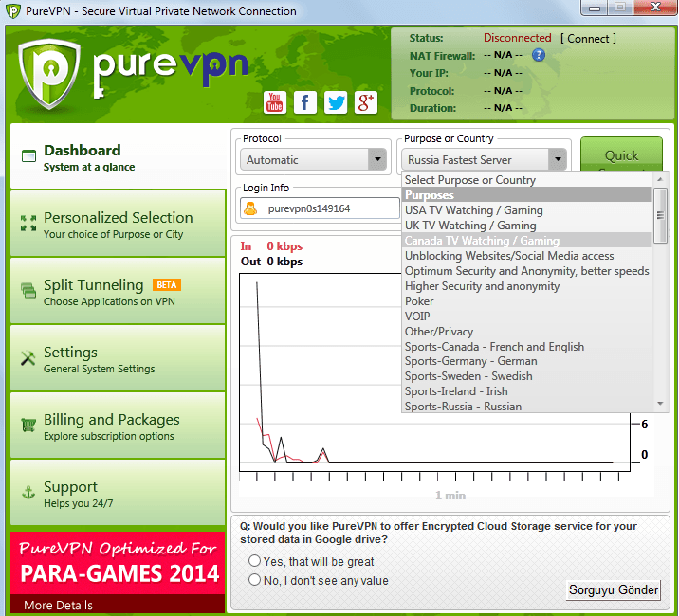Click 'Select Purpose or Country' list entry
This screenshot has width=679, height=616.
(527, 180)
